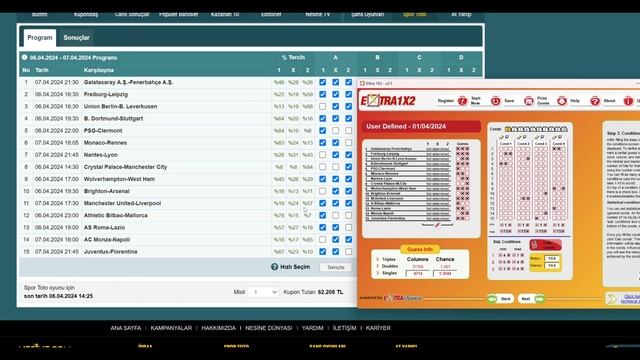The image size is (640, 360).
Task: Click the Reduc value field in Stat Conditions
Action: (x=552, y=258)
